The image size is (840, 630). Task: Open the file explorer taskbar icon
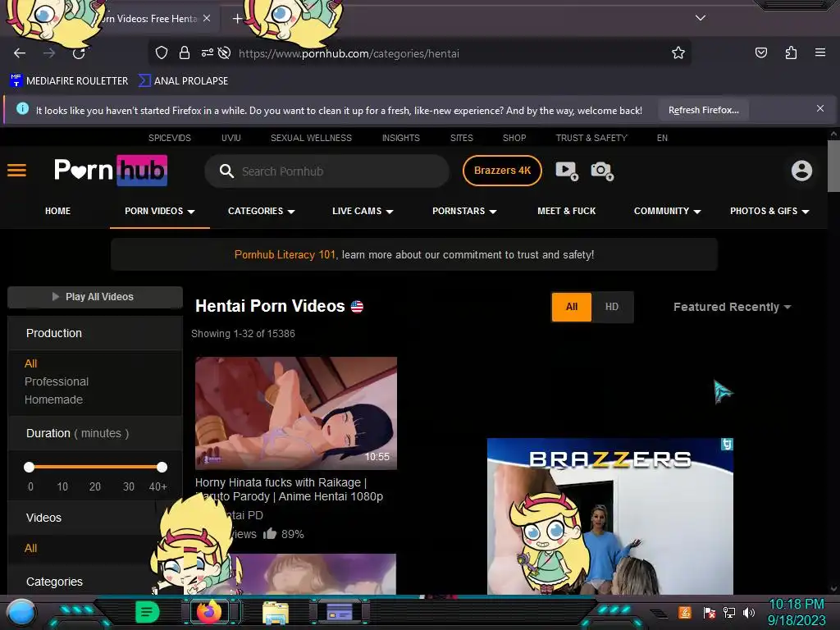(x=276, y=612)
